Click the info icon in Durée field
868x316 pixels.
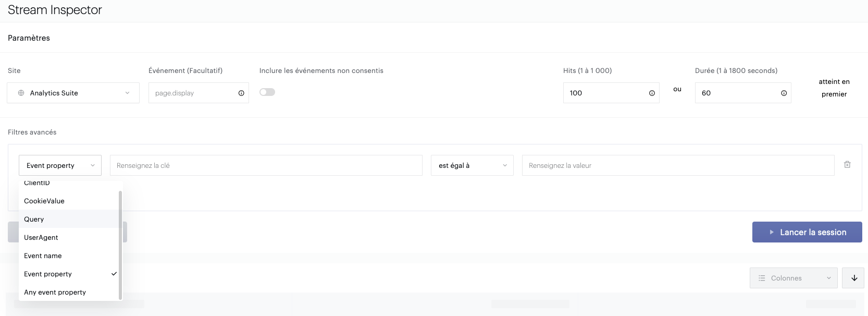point(784,93)
